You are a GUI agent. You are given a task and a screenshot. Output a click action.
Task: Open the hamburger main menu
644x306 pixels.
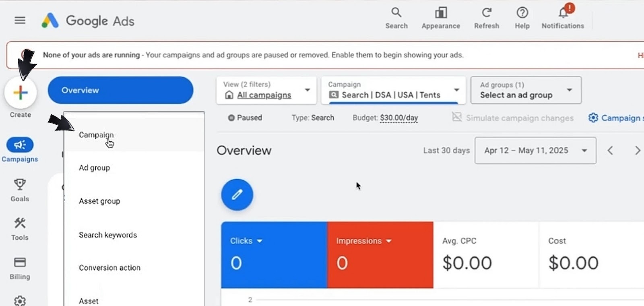point(20,20)
